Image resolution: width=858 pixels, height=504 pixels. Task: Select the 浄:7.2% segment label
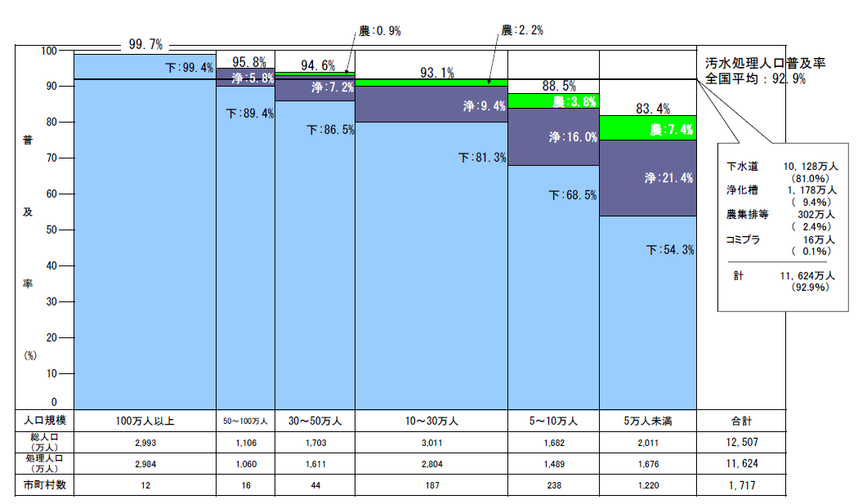click(333, 87)
